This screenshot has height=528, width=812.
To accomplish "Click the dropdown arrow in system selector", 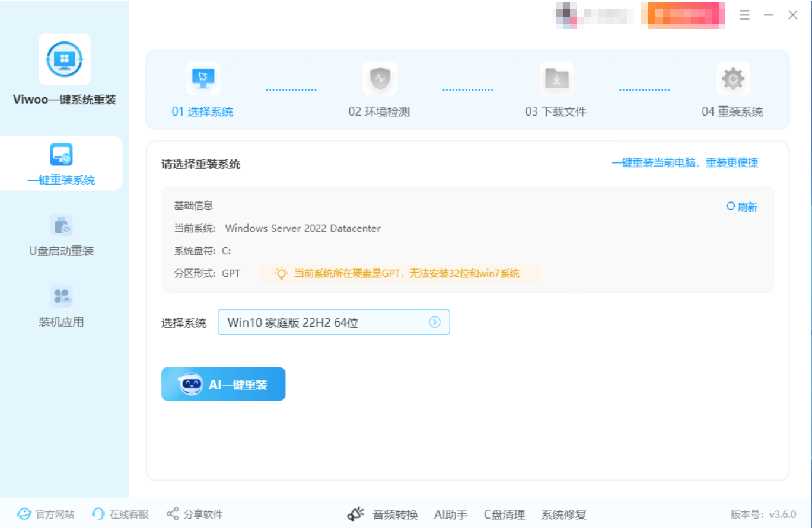I will (x=435, y=322).
